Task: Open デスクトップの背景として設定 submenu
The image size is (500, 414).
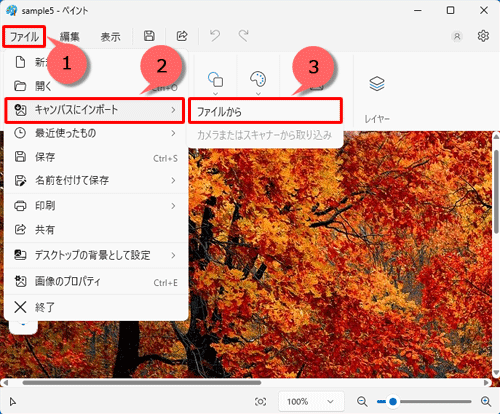Action: [x=95, y=255]
